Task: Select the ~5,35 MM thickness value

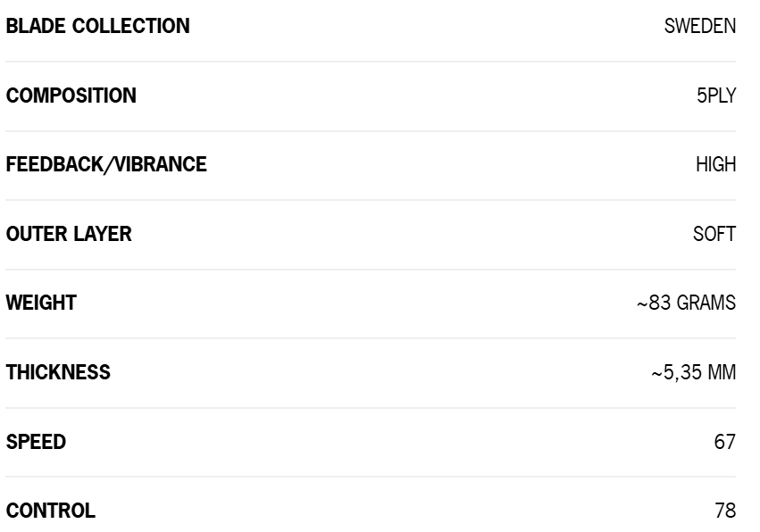Action: 694,372
